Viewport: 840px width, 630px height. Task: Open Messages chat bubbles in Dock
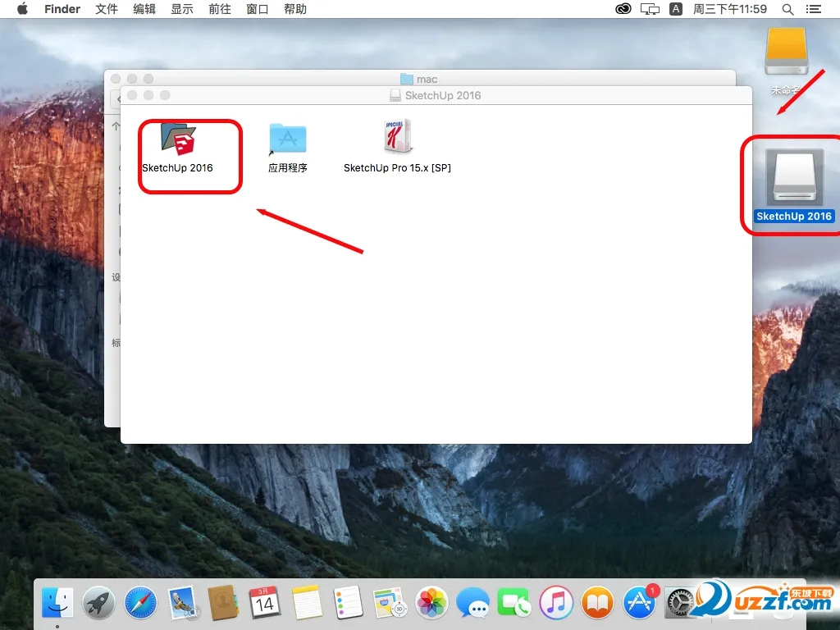[473, 603]
